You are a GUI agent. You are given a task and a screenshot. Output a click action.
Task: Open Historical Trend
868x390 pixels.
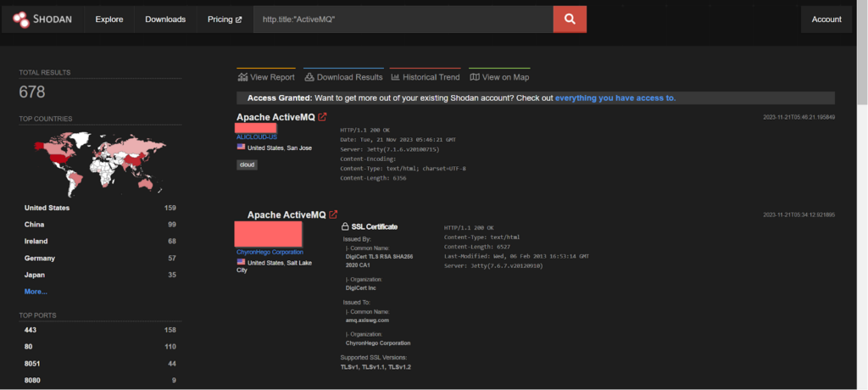coord(426,77)
